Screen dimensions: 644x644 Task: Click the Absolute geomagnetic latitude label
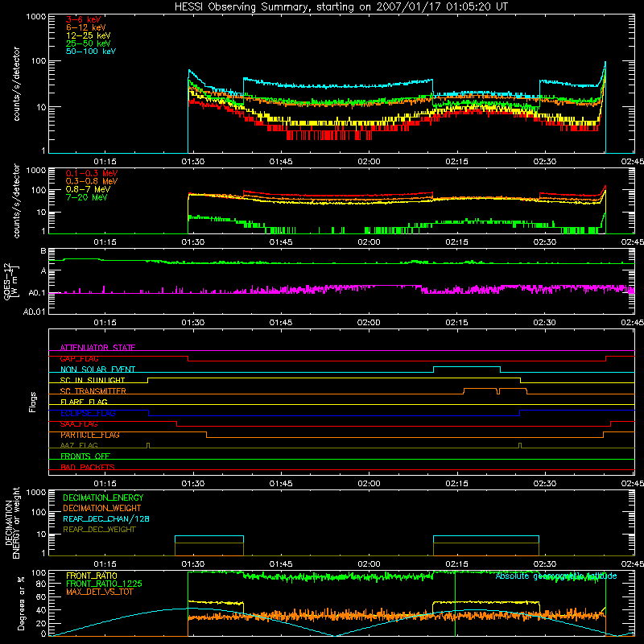(x=556, y=576)
